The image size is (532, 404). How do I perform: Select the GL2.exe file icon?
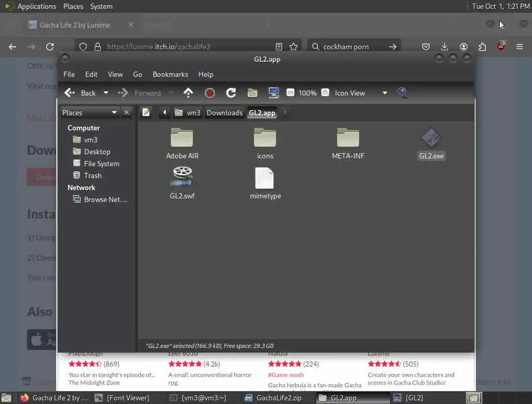[x=431, y=138]
